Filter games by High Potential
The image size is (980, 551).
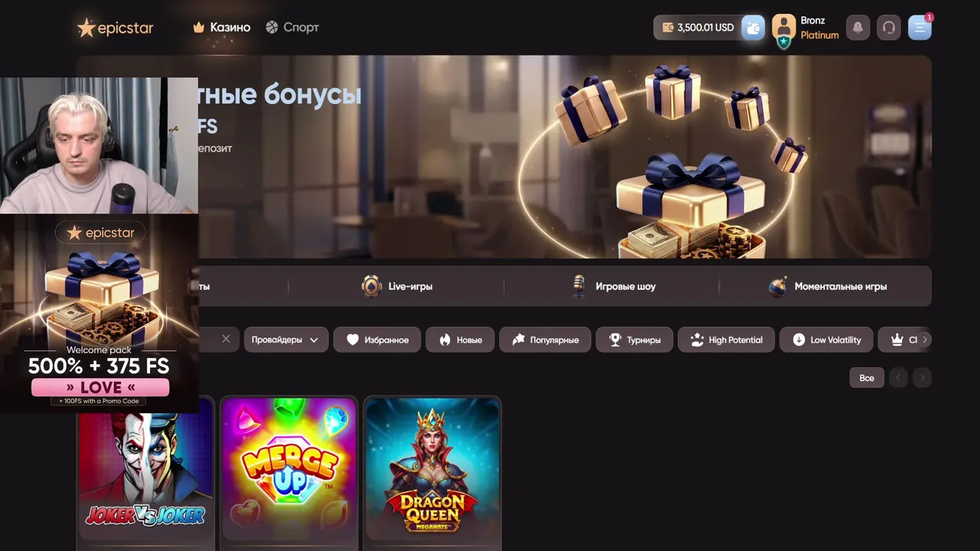coord(726,340)
